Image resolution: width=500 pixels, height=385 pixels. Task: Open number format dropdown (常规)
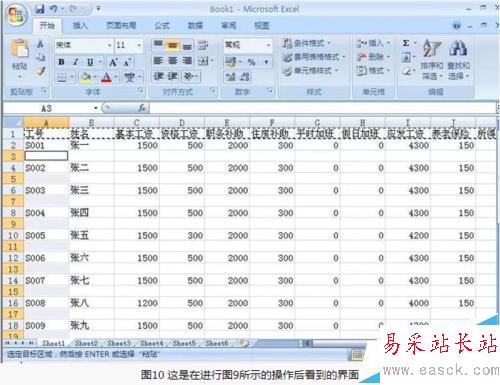coord(268,45)
